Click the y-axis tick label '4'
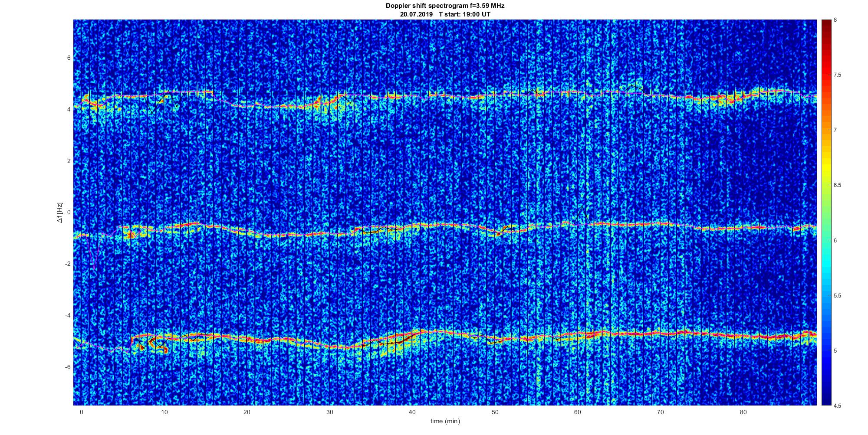The height and width of the screenshot is (435, 868). point(69,110)
